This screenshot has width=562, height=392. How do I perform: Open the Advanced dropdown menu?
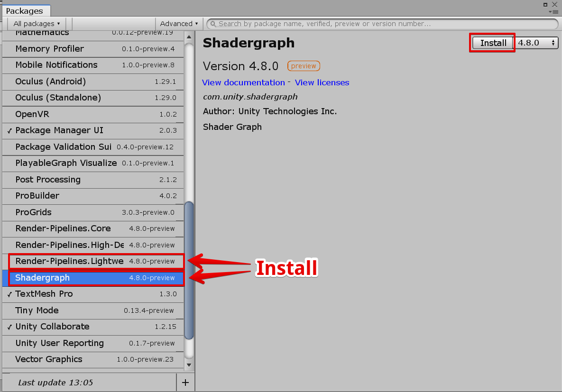click(179, 23)
